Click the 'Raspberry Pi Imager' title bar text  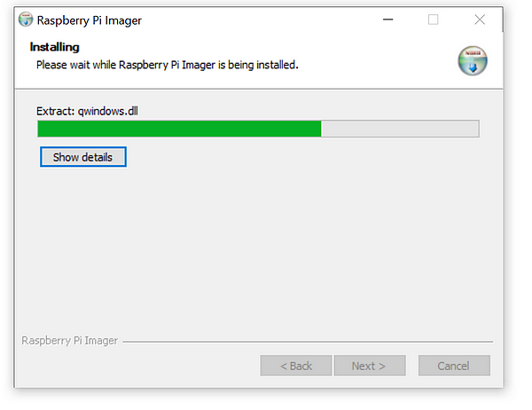[89, 20]
